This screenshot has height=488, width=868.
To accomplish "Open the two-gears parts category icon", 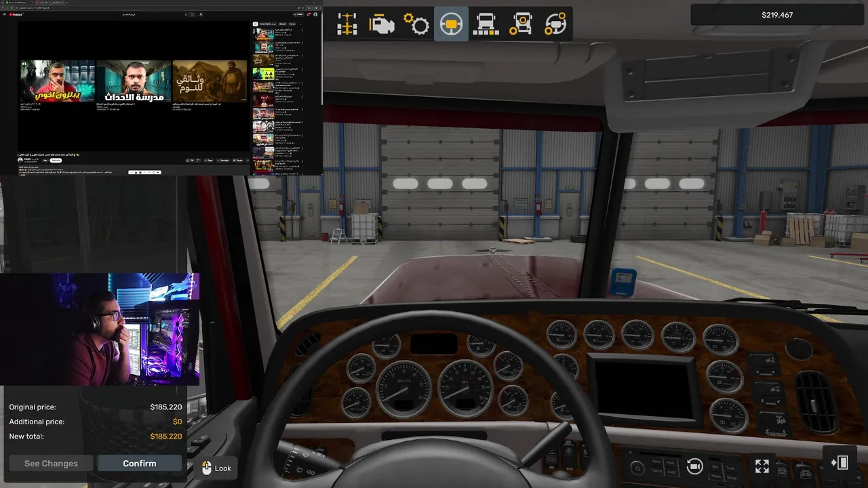I will point(416,24).
